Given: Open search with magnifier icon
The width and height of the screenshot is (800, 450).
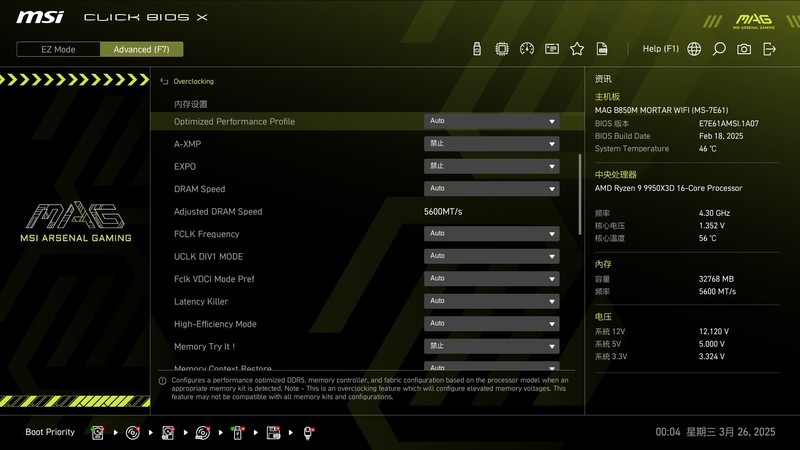Looking at the screenshot, I should click(x=719, y=49).
